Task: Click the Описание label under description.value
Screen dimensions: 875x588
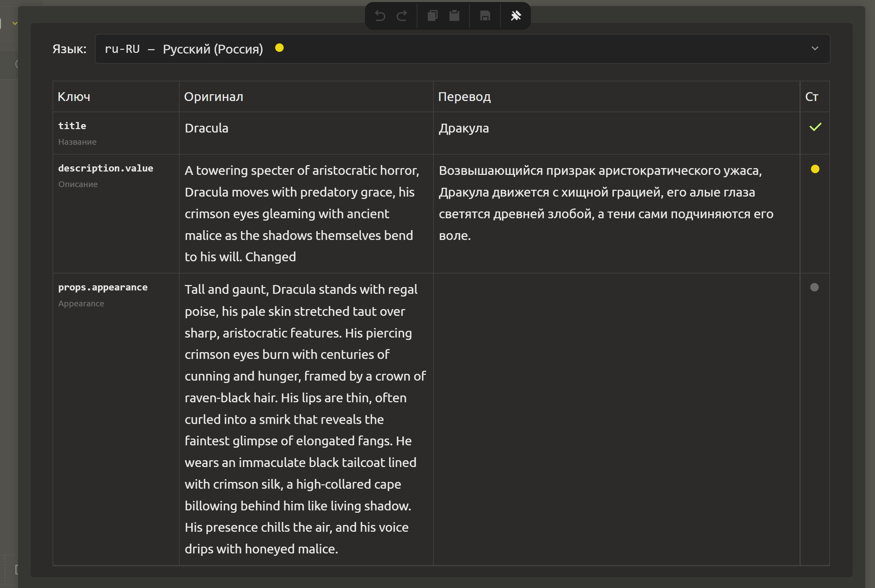Action: pos(78,184)
